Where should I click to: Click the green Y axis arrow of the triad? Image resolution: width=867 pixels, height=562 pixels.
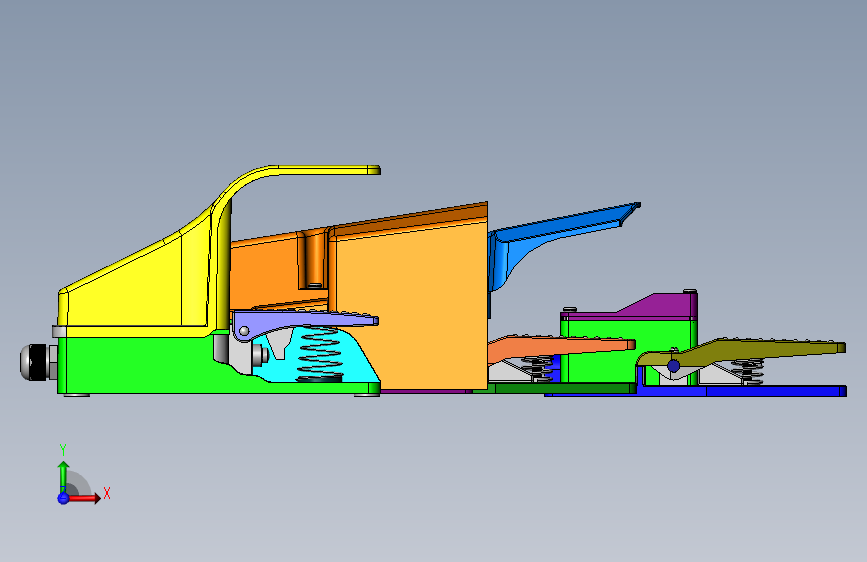click(x=63, y=477)
